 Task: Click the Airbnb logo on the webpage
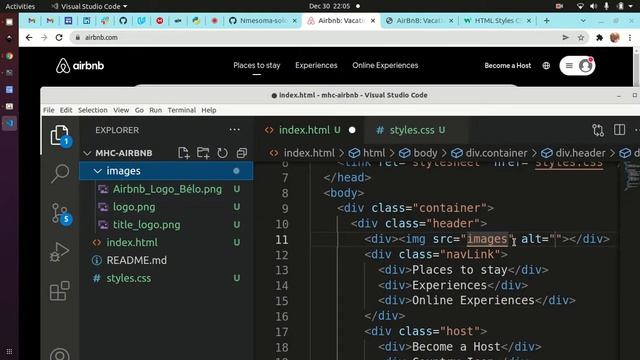pyautogui.click(x=80, y=65)
